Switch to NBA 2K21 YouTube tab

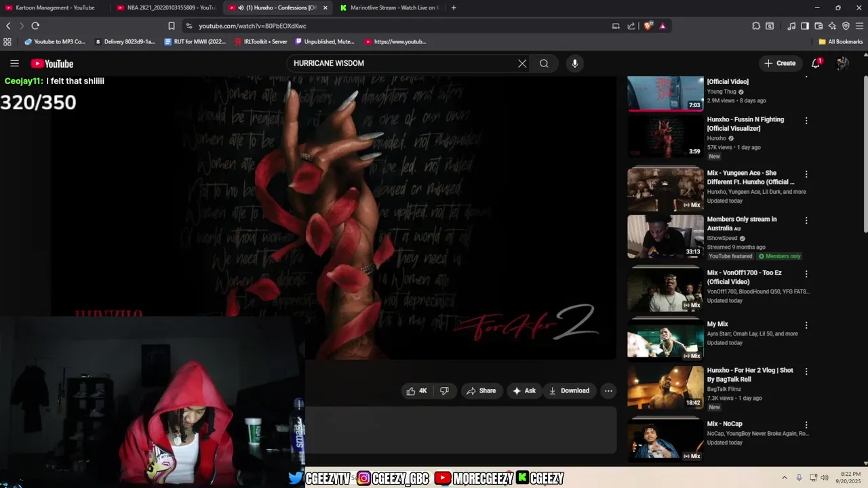(x=165, y=7)
